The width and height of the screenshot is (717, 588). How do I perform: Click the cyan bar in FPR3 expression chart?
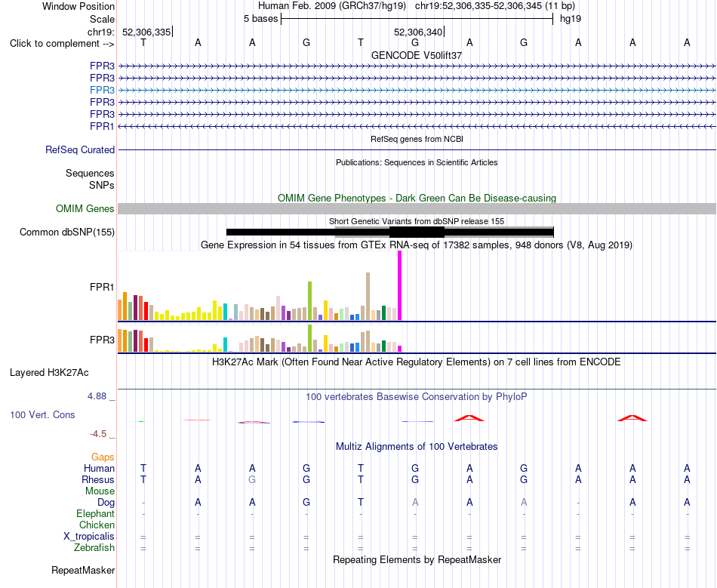click(x=225, y=344)
